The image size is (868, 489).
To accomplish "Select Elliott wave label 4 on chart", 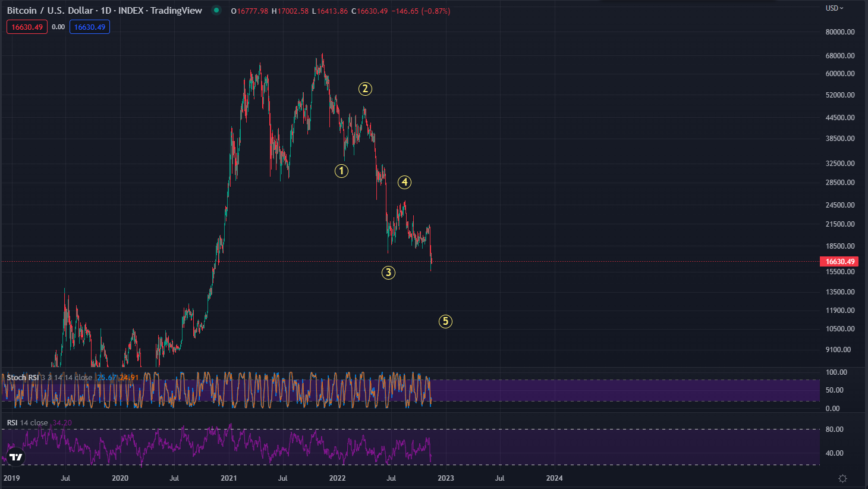I will (404, 182).
